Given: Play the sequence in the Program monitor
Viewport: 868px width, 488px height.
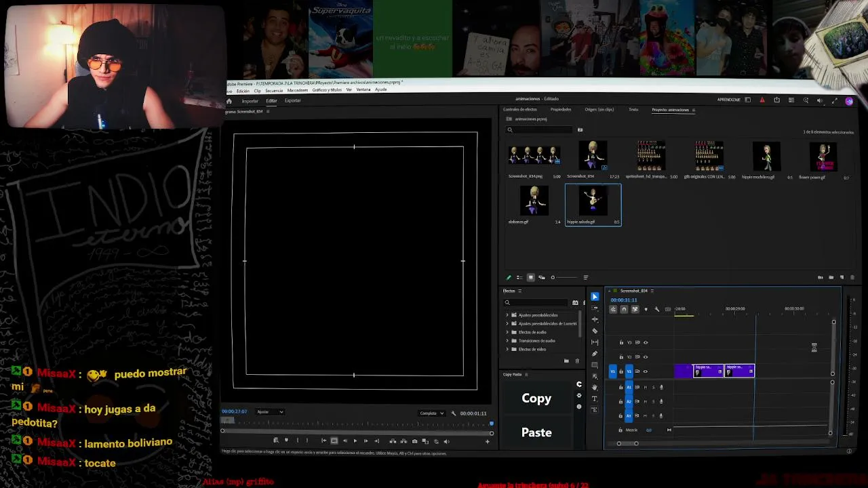Looking at the screenshot, I should pyautogui.click(x=355, y=441).
